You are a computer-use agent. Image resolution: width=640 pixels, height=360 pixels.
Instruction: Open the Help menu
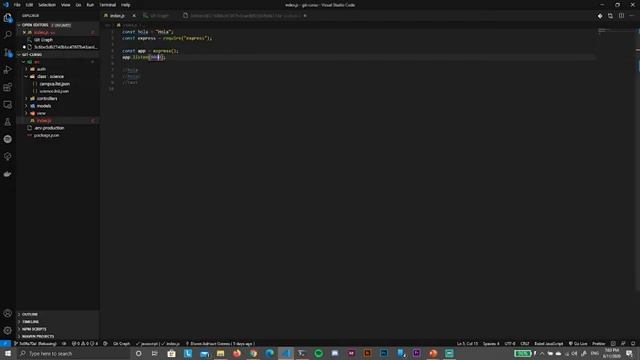pos(126,5)
